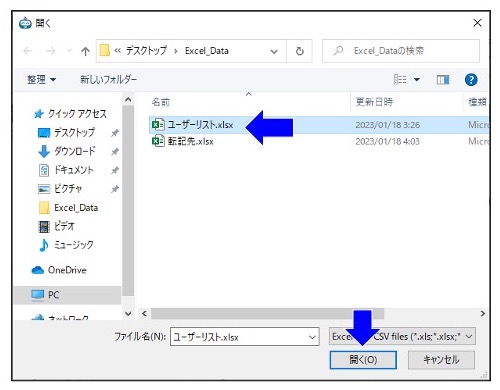500x390 pixels.
Task: Open ダウンロード in the navigation pane
Action: click(75, 151)
